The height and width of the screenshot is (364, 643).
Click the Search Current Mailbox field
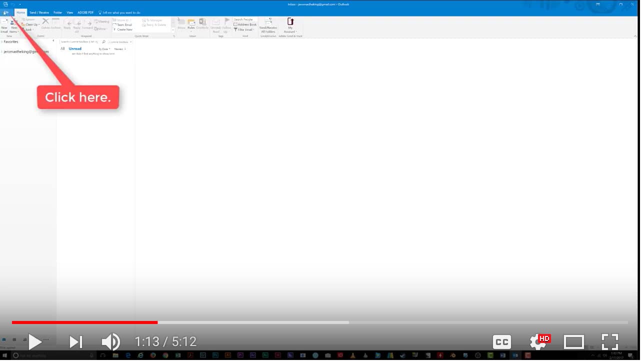pyautogui.click(x=77, y=42)
